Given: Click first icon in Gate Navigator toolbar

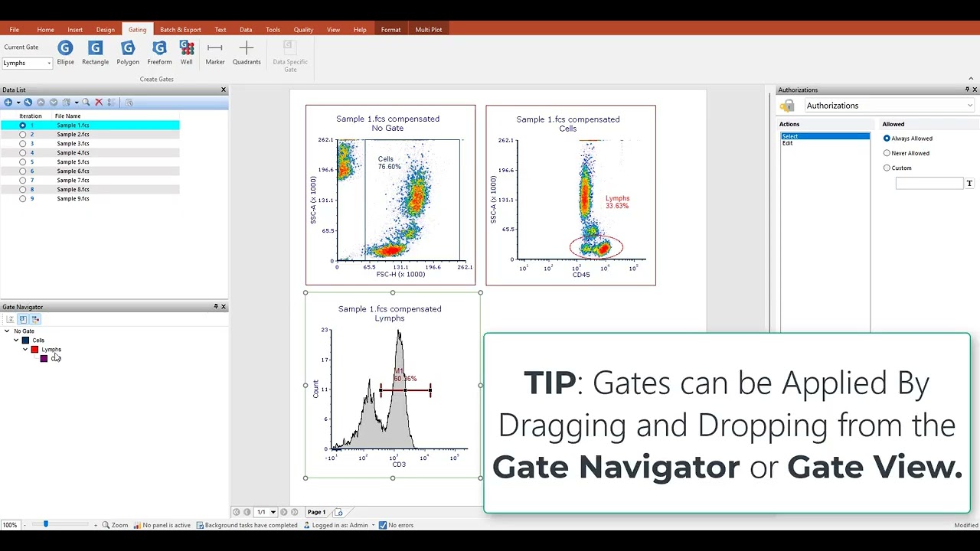Looking at the screenshot, I should [x=10, y=319].
